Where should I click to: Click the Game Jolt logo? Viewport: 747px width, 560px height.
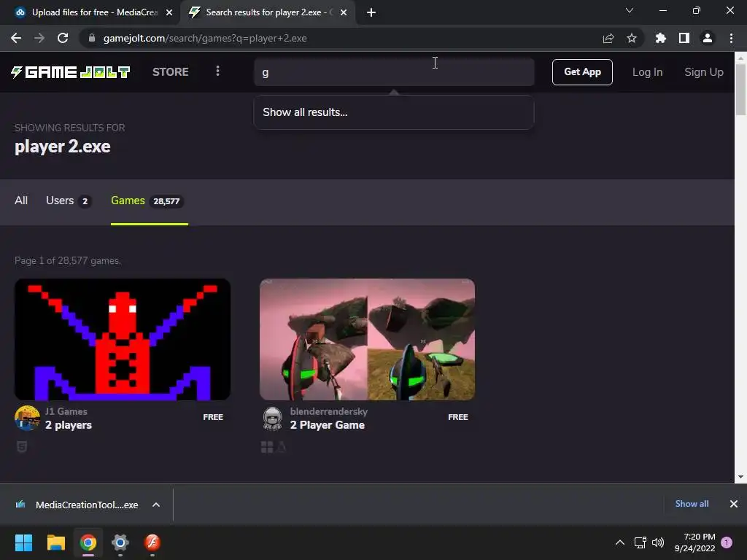tap(71, 72)
